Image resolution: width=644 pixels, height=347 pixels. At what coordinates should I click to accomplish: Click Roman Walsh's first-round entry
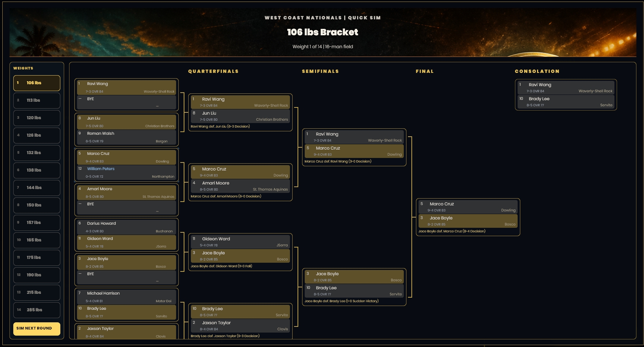point(126,137)
